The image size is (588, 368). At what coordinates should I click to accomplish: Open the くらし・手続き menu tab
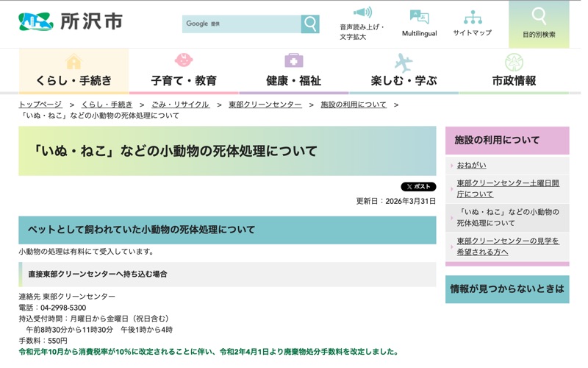point(74,71)
